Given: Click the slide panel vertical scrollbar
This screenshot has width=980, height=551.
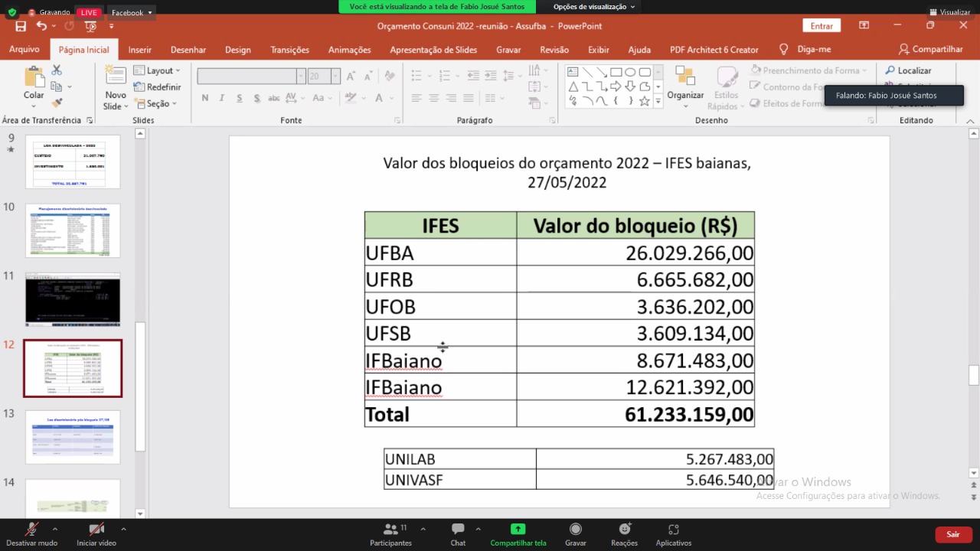Looking at the screenshot, I should click(x=140, y=386).
